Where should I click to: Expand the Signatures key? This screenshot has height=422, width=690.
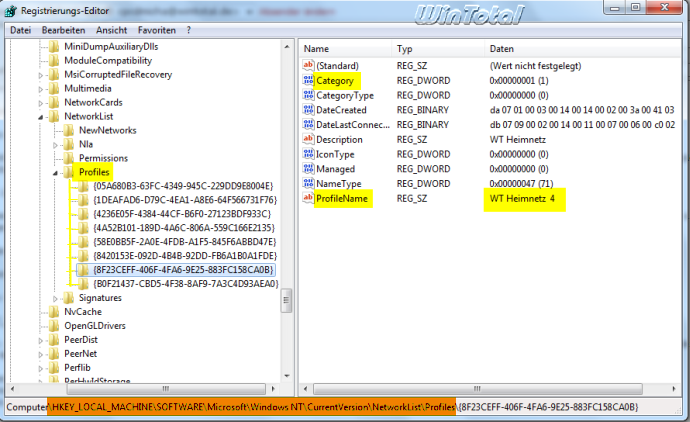click(x=55, y=299)
